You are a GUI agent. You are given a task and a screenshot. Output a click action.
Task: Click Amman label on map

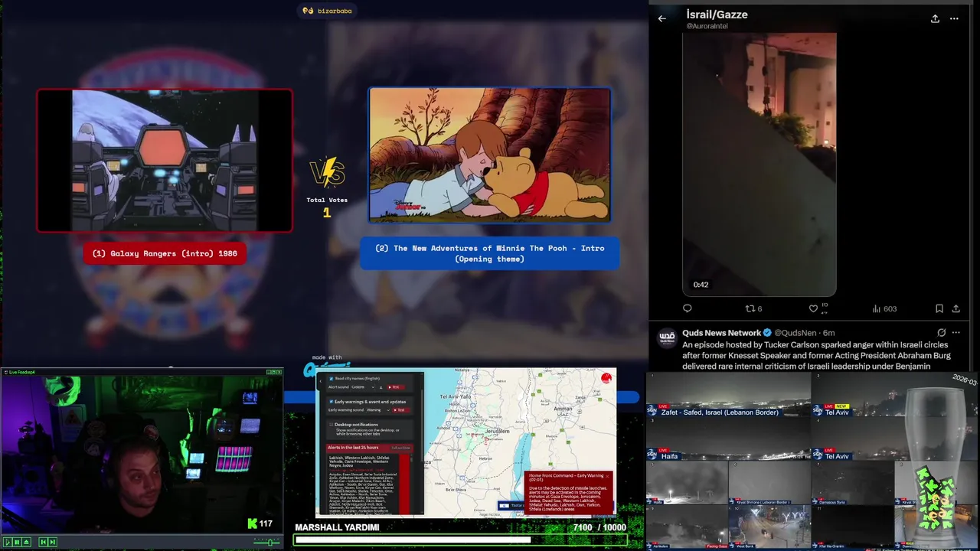tap(563, 409)
